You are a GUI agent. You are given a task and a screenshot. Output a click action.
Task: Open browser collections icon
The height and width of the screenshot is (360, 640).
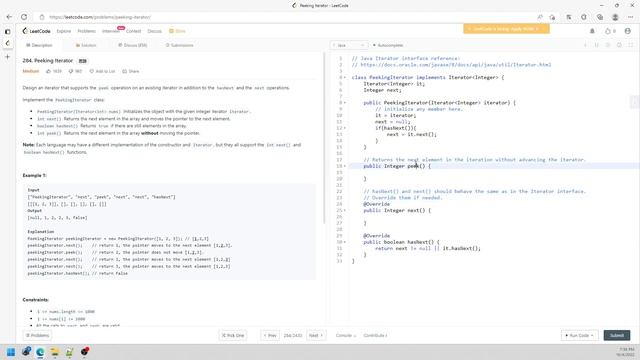coord(600,17)
